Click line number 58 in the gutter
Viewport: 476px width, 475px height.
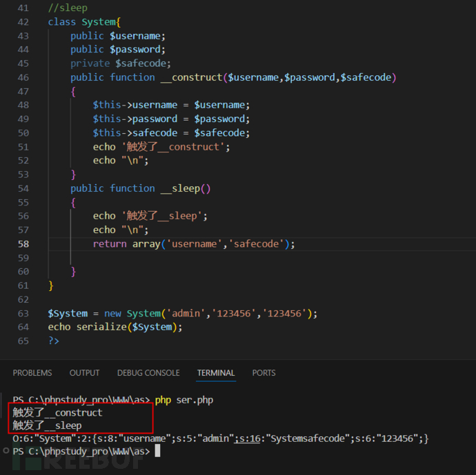tap(23, 243)
